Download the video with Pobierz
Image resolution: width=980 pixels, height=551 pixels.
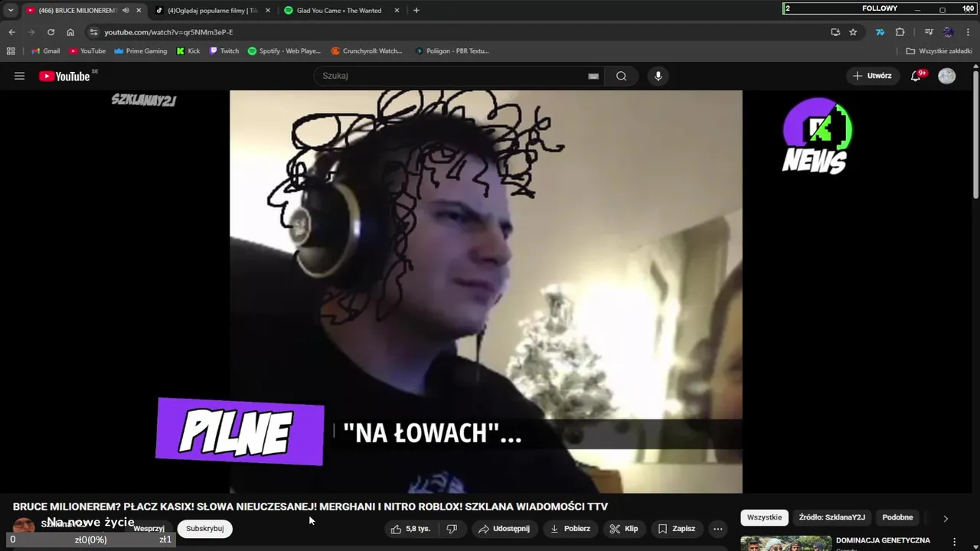click(570, 529)
